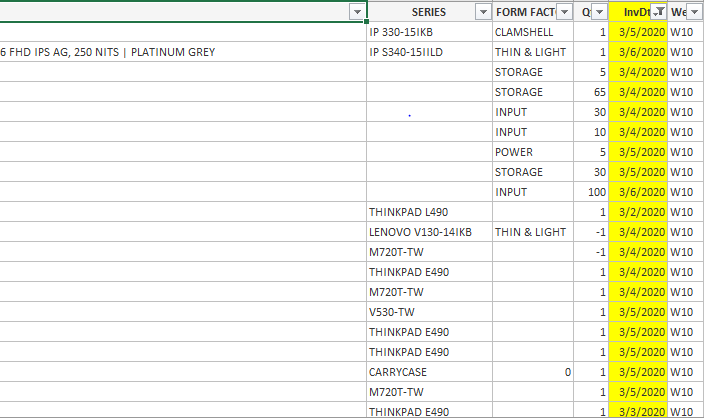Select the date cell 3/6/2020 beside quantity 100
This screenshot has width=704, height=418.
637,192
